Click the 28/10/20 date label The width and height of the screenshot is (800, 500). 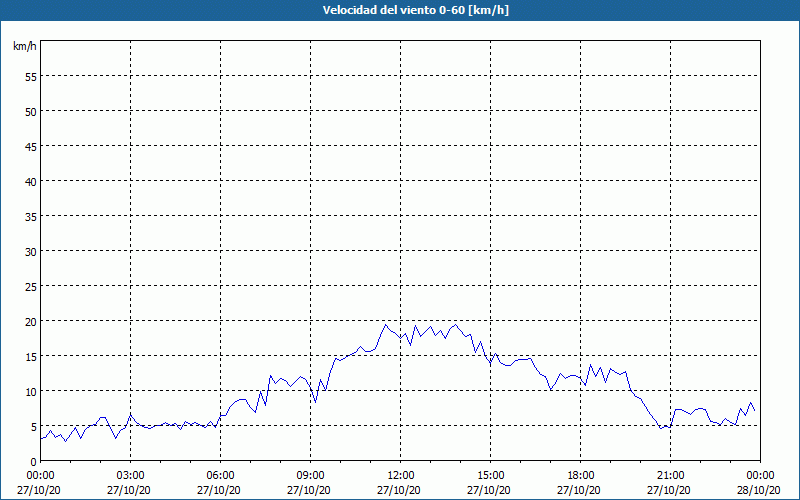click(759, 490)
